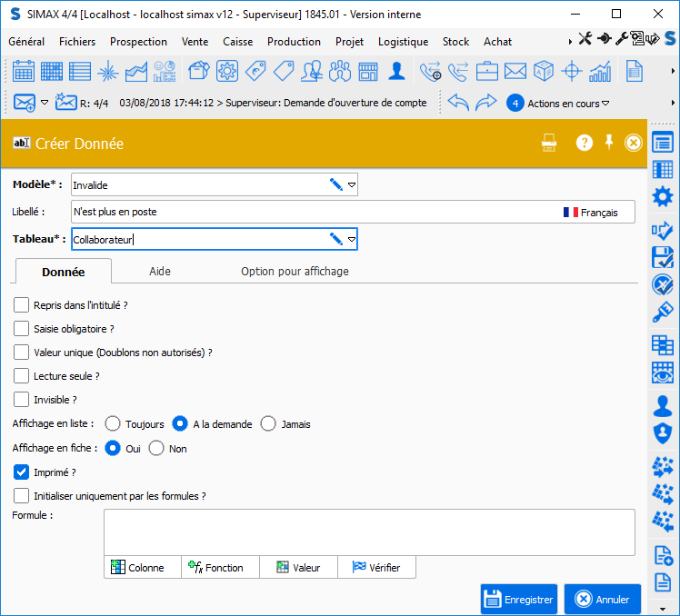Click the Enregistrer button

tap(519, 600)
